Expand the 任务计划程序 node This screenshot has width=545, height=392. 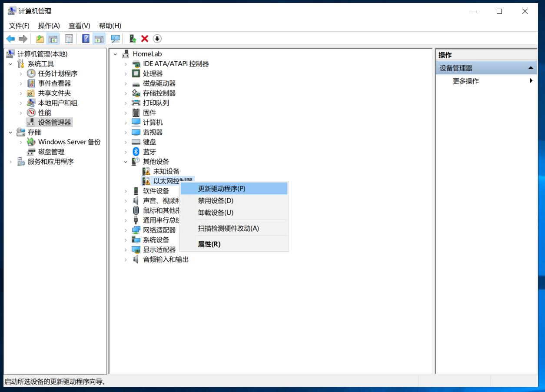[x=20, y=74]
